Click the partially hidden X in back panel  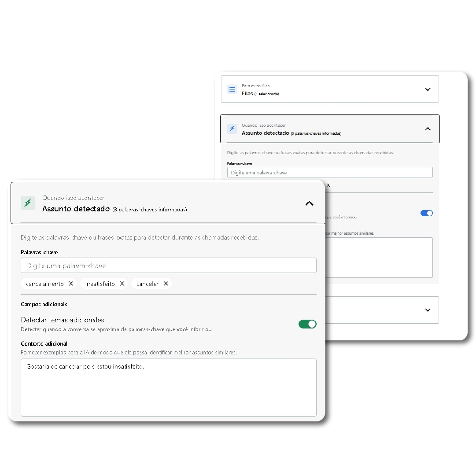pyautogui.click(x=328, y=185)
